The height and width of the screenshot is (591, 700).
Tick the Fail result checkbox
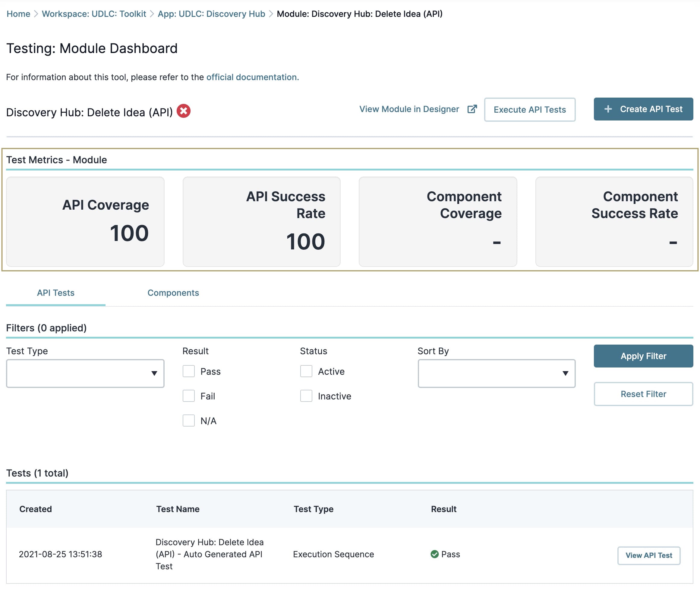(x=189, y=396)
